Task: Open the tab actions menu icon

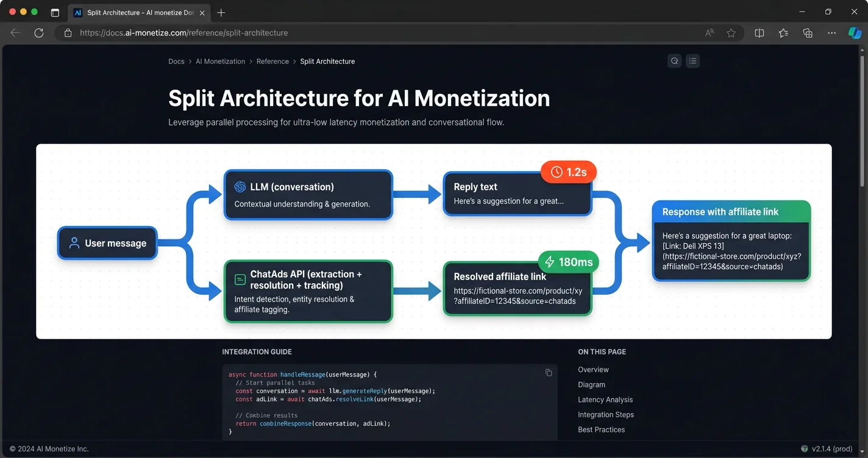Action: pyautogui.click(x=55, y=12)
